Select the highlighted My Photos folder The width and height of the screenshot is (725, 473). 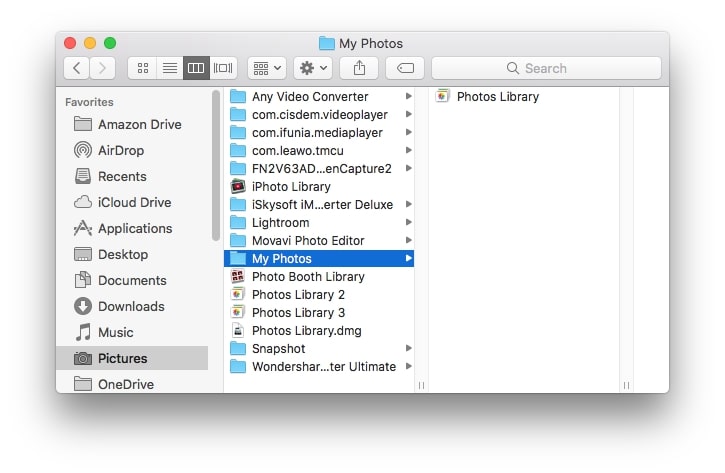pyautogui.click(x=319, y=258)
